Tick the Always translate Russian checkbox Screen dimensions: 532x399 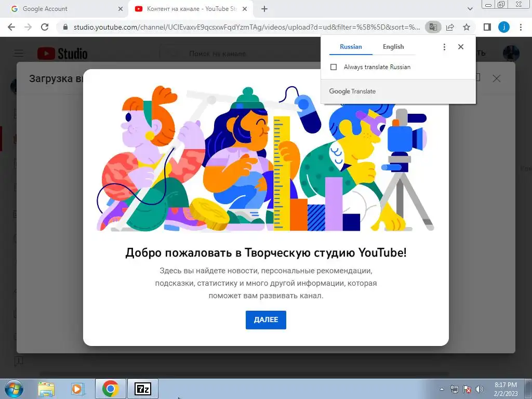tap(334, 67)
